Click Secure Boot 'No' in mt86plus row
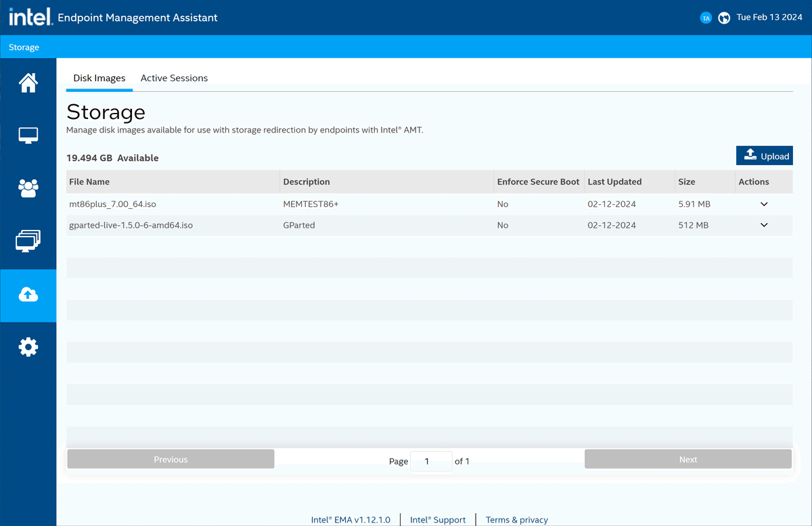 [503, 204]
